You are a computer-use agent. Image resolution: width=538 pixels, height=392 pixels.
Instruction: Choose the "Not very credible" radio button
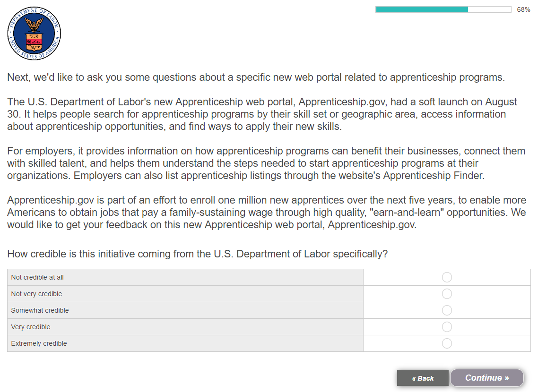click(x=447, y=294)
